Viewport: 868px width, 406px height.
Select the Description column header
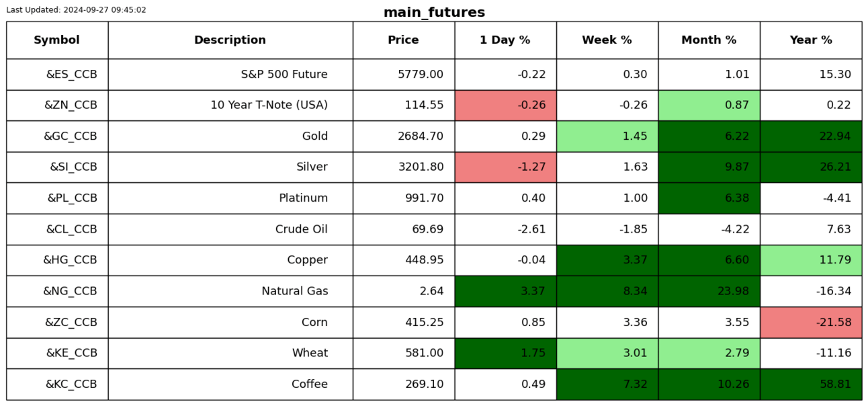point(230,40)
